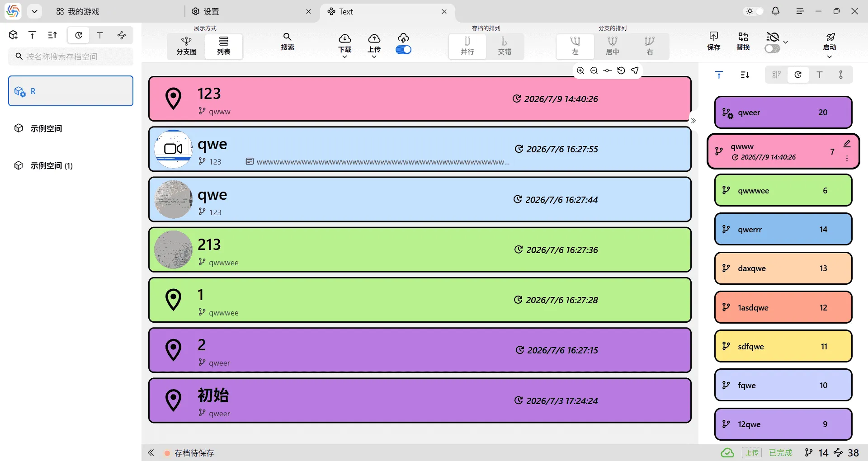Select the blue qwerrr branch card
Viewport: 868px width, 461px height.
click(x=783, y=229)
